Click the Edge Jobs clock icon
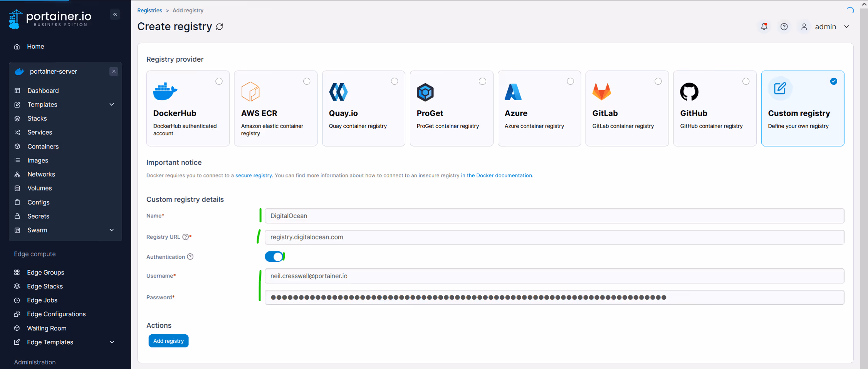 tap(17, 300)
